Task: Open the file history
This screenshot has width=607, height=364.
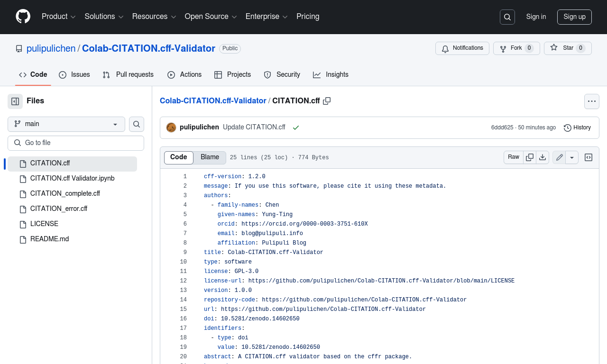Action: click(x=577, y=127)
